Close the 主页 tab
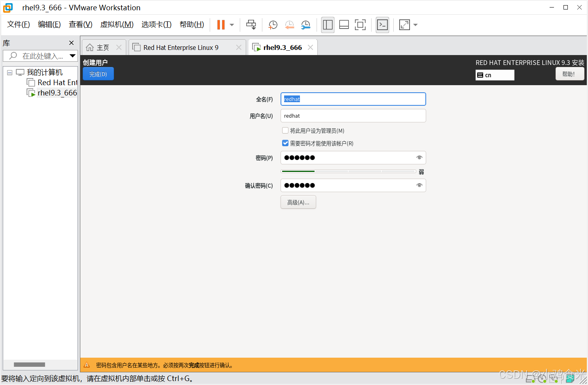The width and height of the screenshot is (588, 385). pos(119,48)
